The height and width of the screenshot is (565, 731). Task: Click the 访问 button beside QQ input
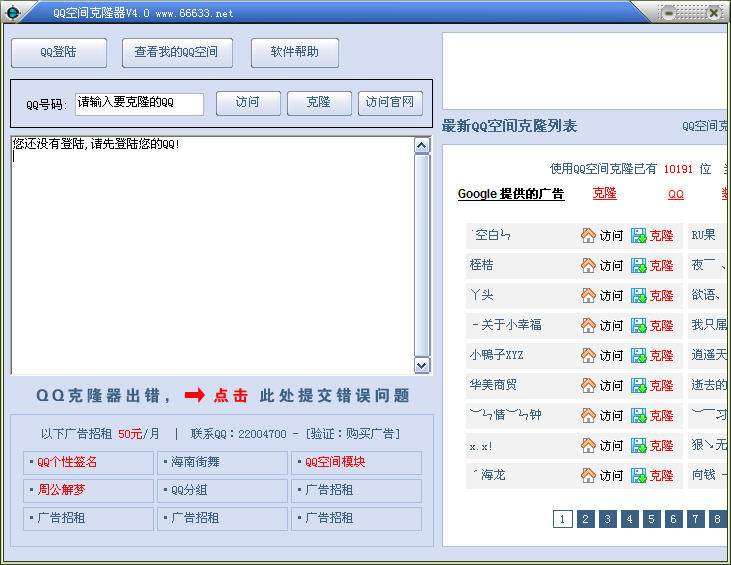coord(248,103)
